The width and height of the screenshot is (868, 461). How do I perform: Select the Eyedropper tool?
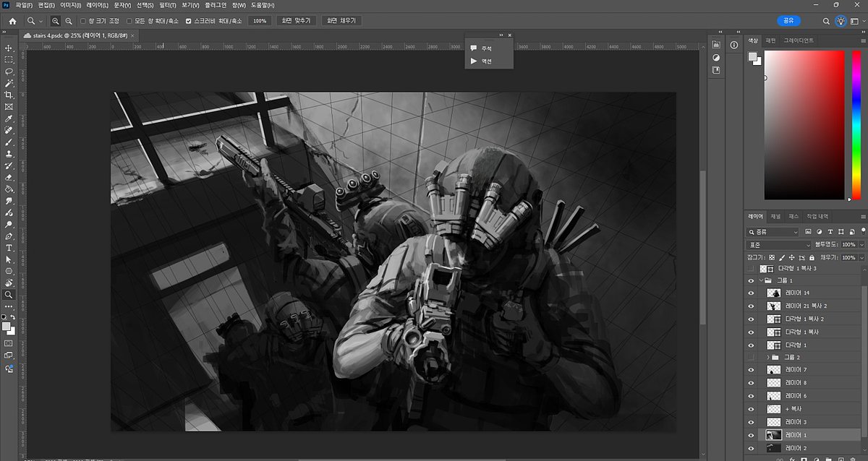click(9, 119)
